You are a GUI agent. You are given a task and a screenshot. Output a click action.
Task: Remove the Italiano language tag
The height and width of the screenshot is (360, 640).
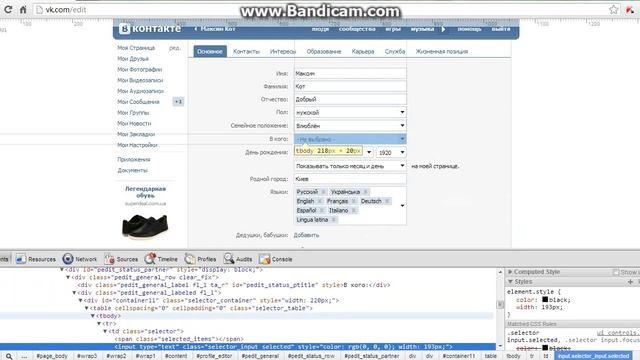(353, 210)
